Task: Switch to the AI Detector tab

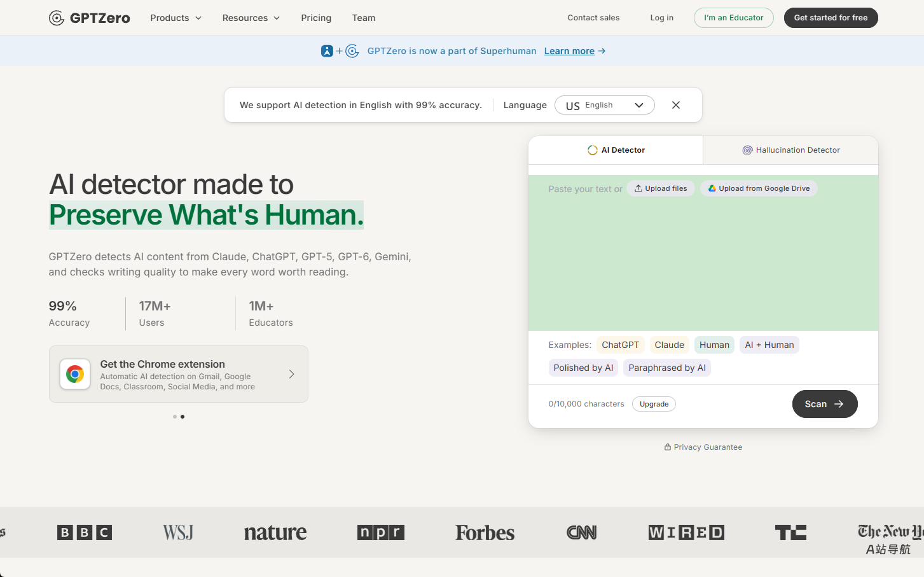Action: pos(616,150)
